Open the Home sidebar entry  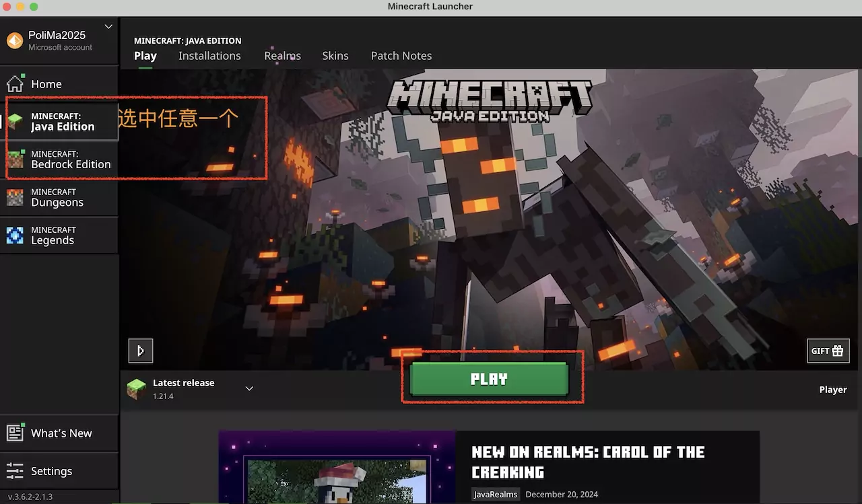pos(59,84)
